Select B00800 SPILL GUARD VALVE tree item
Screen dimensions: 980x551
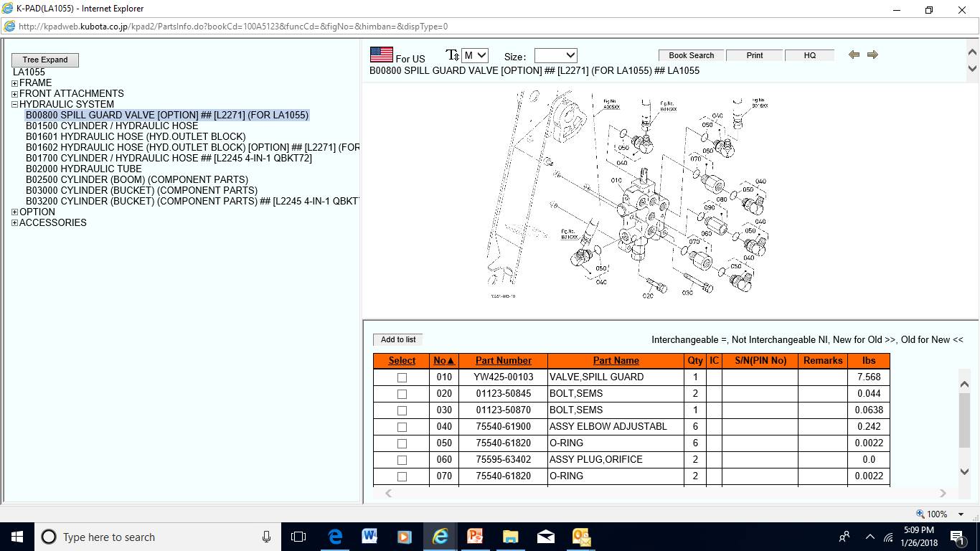(x=167, y=115)
